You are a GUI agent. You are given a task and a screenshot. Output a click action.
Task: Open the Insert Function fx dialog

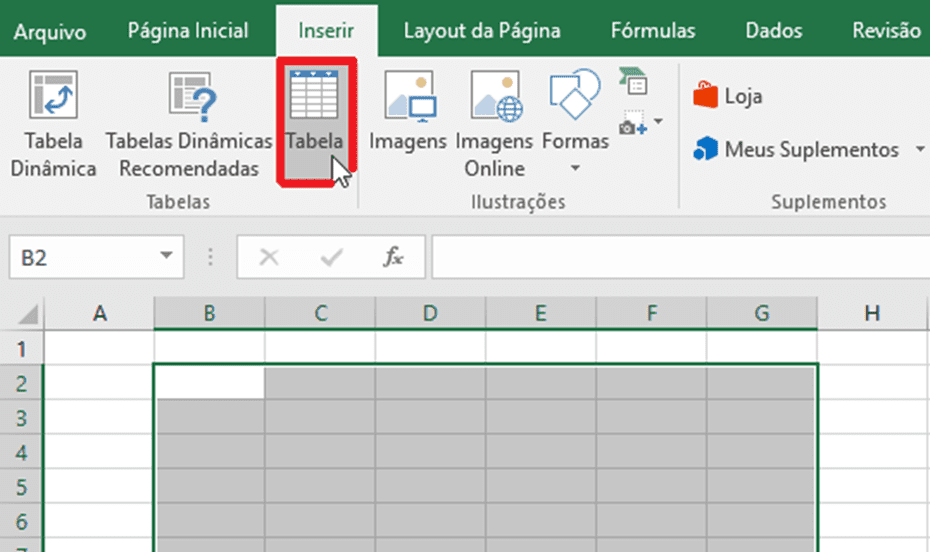click(x=393, y=257)
